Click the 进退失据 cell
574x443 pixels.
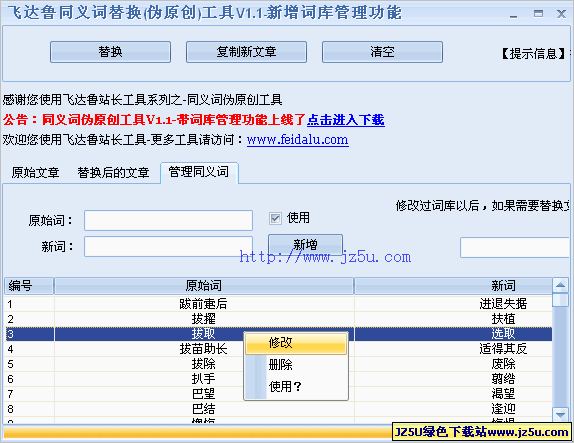pos(453,304)
